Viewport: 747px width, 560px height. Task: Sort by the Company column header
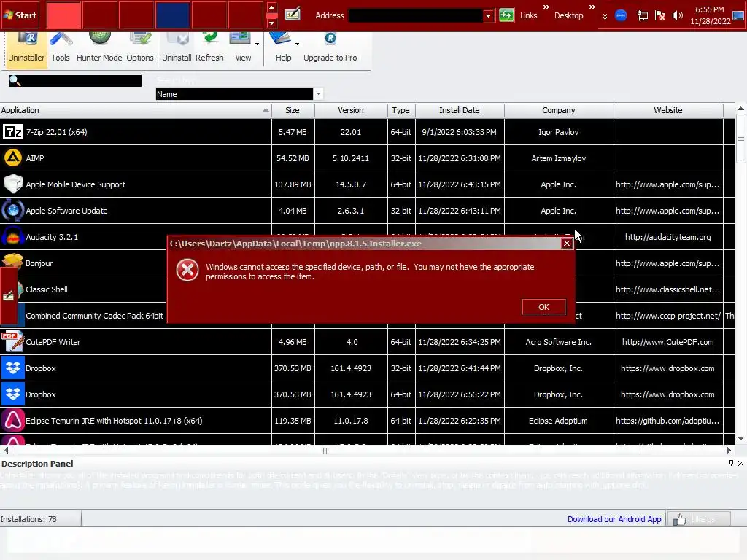(558, 110)
